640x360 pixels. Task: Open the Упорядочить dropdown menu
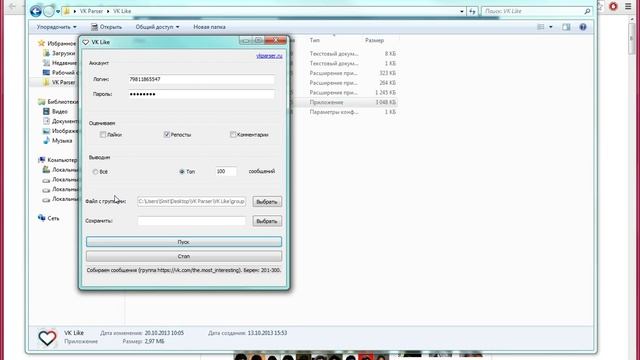point(56,27)
